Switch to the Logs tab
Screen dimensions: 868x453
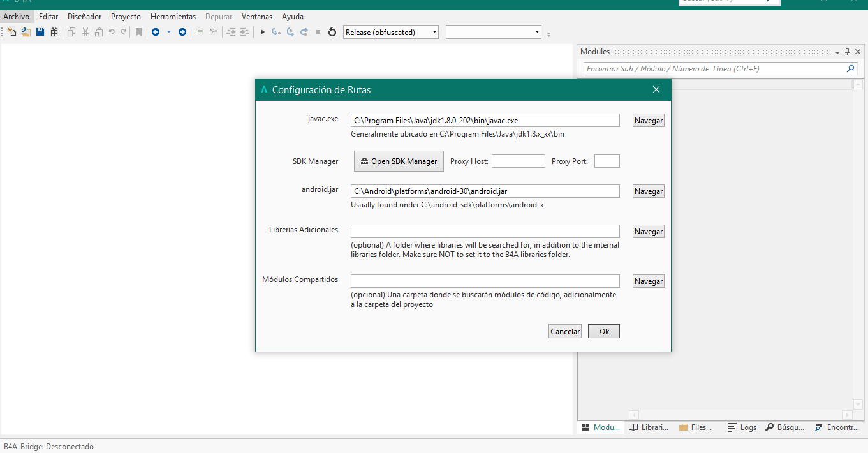[742, 427]
